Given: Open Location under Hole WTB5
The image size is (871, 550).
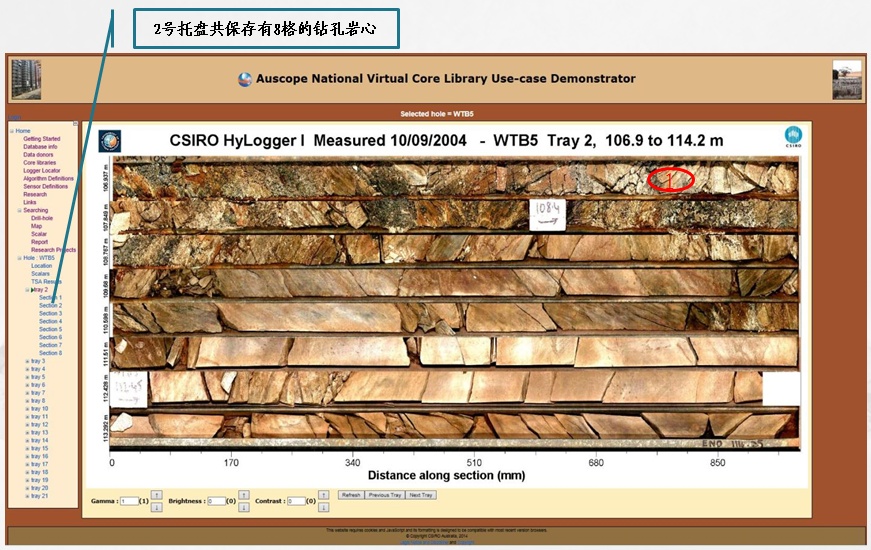Looking at the screenshot, I should point(42,266).
